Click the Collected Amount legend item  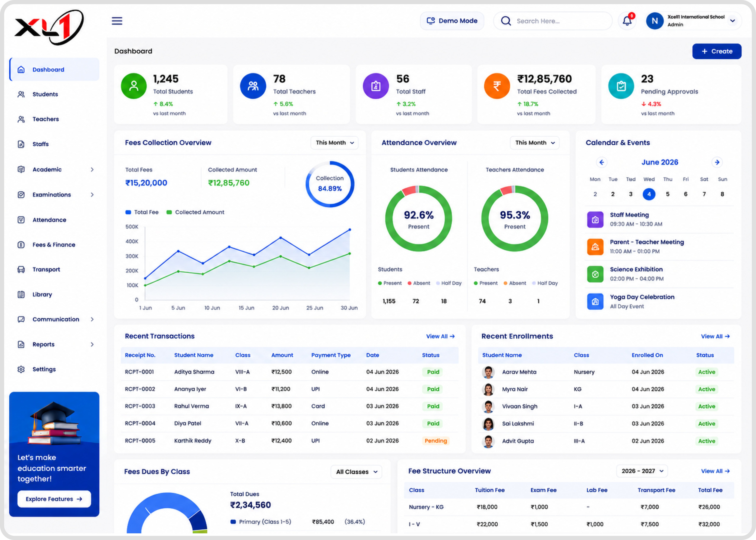point(195,212)
